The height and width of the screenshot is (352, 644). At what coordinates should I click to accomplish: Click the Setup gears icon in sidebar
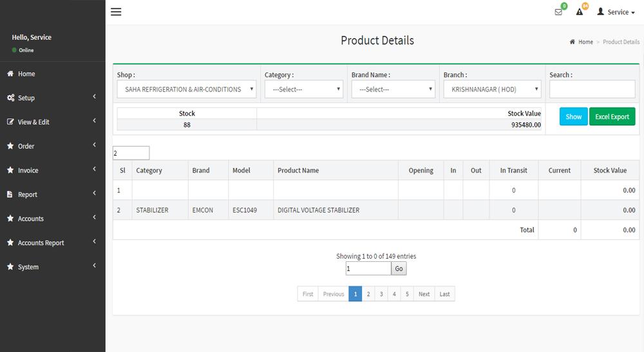[x=11, y=98]
